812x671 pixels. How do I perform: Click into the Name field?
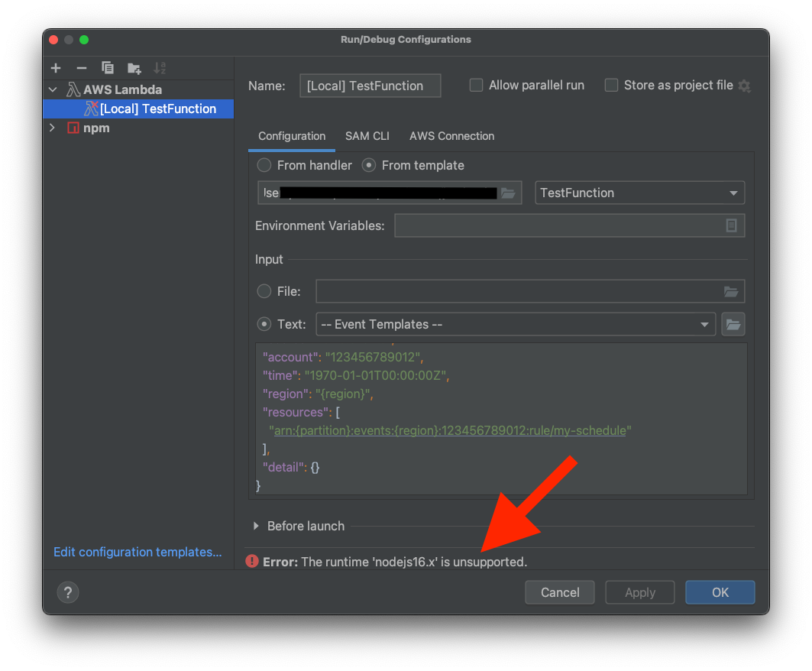tap(370, 86)
